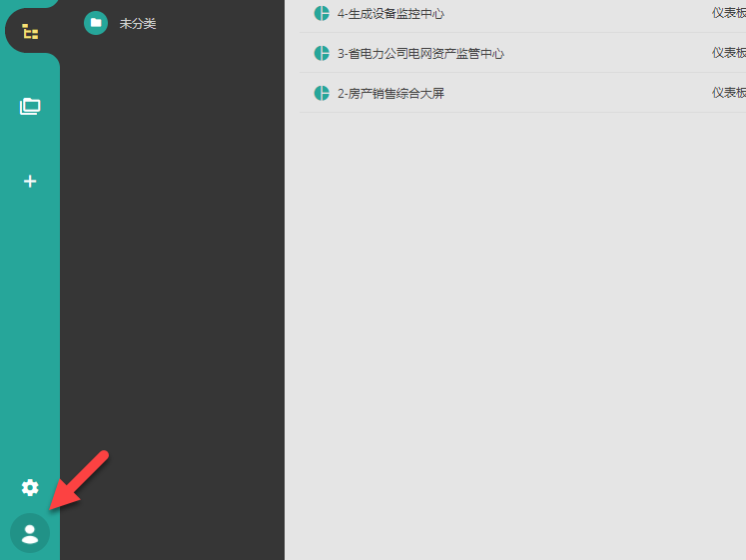Click 仪表板 type in 3-省电力公司 row
This screenshot has height=560, width=746.
(x=729, y=53)
